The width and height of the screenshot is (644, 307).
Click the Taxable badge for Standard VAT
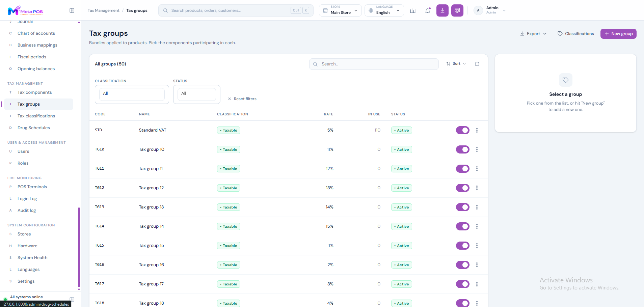[x=229, y=130]
